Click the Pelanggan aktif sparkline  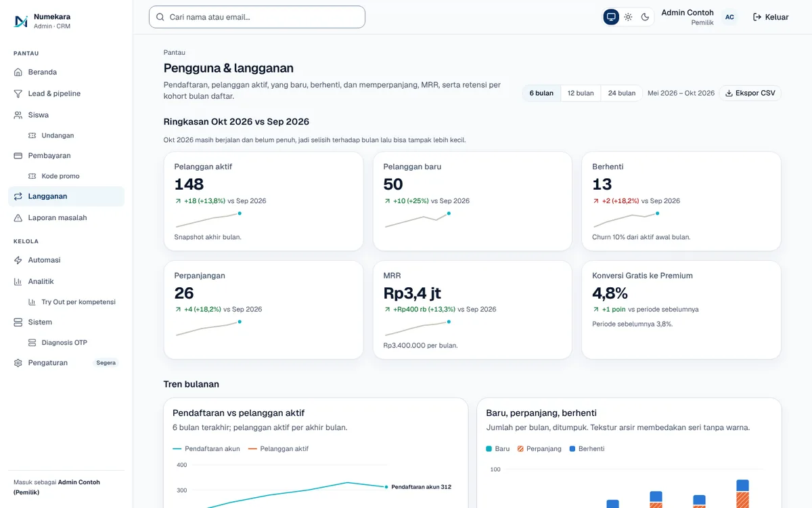[x=208, y=219]
